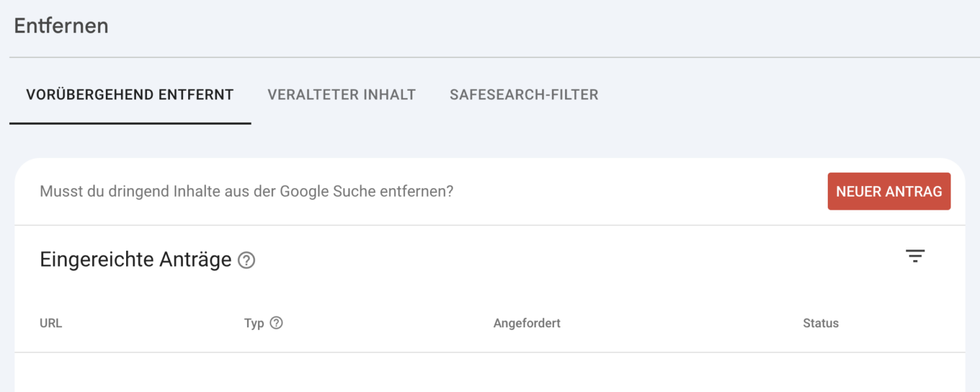Sort requests by the Angefordert column

coord(527,322)
